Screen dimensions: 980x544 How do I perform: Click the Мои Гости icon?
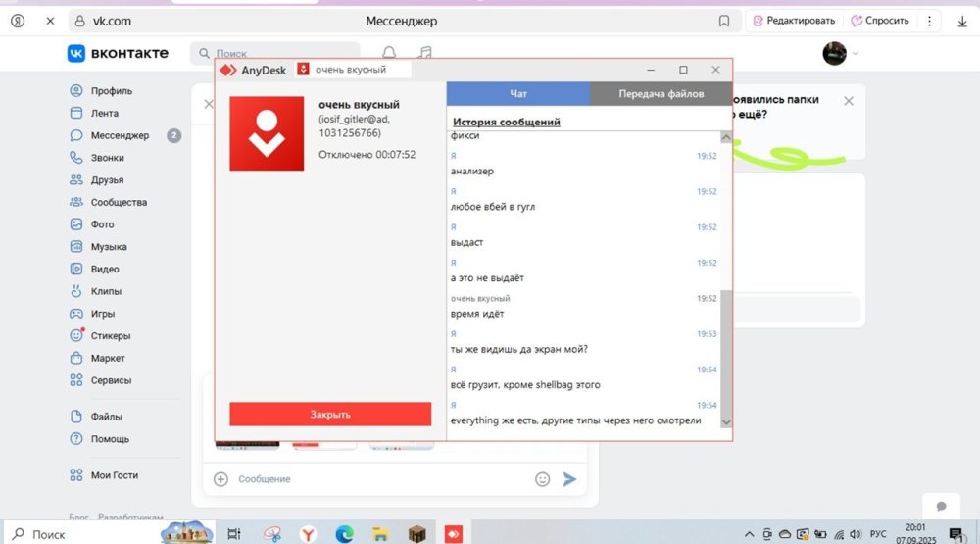click(x=76, y=475)
